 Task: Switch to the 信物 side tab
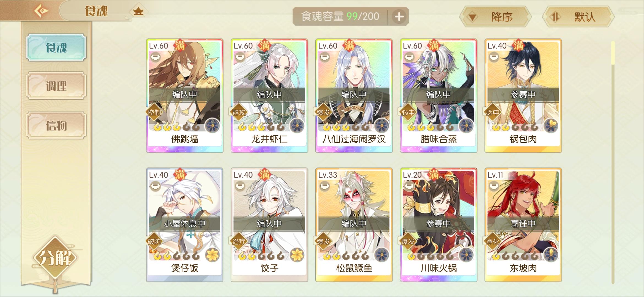[56, 125]
